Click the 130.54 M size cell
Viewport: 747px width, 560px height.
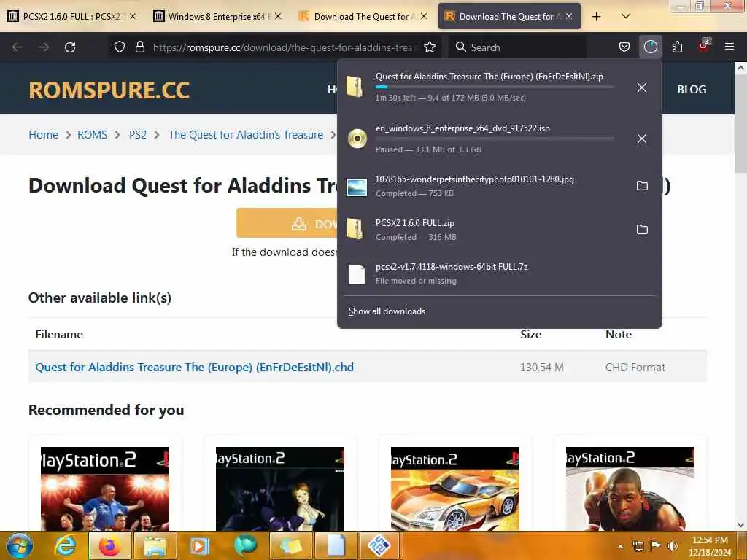[542, 367]
